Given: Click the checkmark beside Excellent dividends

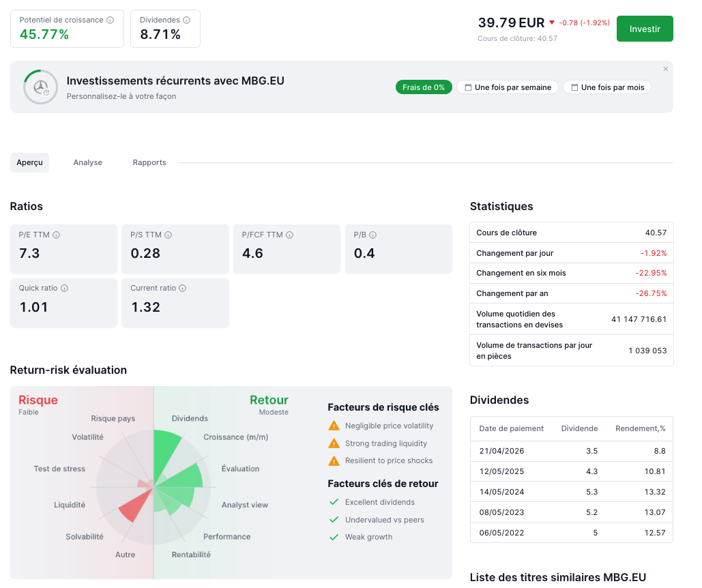Looking at the screenshot, I should click(x=334, y=502).
